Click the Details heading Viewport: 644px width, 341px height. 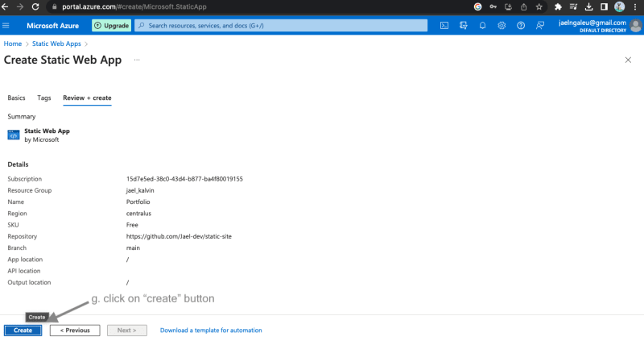point(18,164)
